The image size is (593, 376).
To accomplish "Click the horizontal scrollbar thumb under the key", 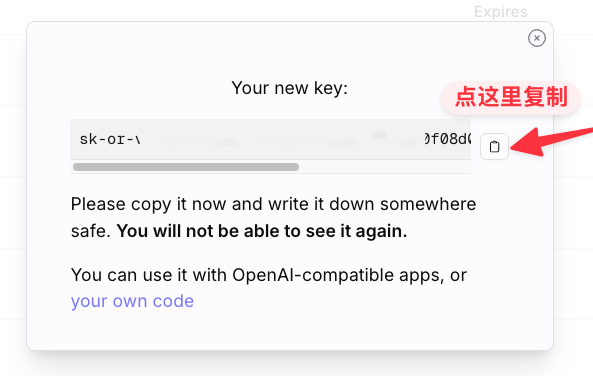I will (x=186, y=167).
